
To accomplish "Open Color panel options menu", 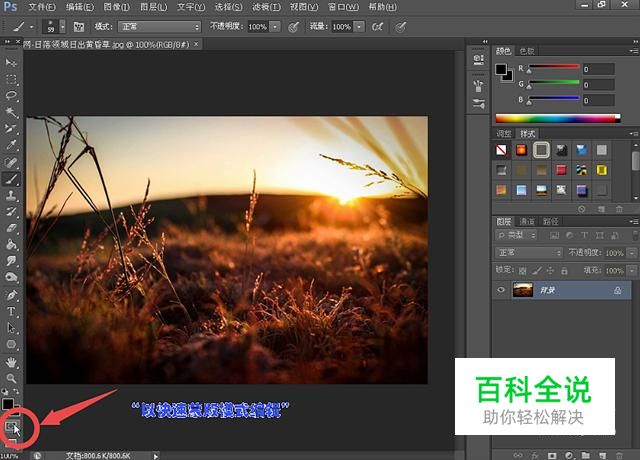I will tap(634, 51).
